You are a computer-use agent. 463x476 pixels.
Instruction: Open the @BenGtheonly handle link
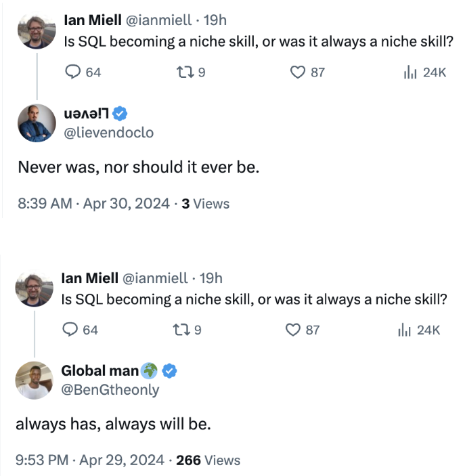pos(110,390)
